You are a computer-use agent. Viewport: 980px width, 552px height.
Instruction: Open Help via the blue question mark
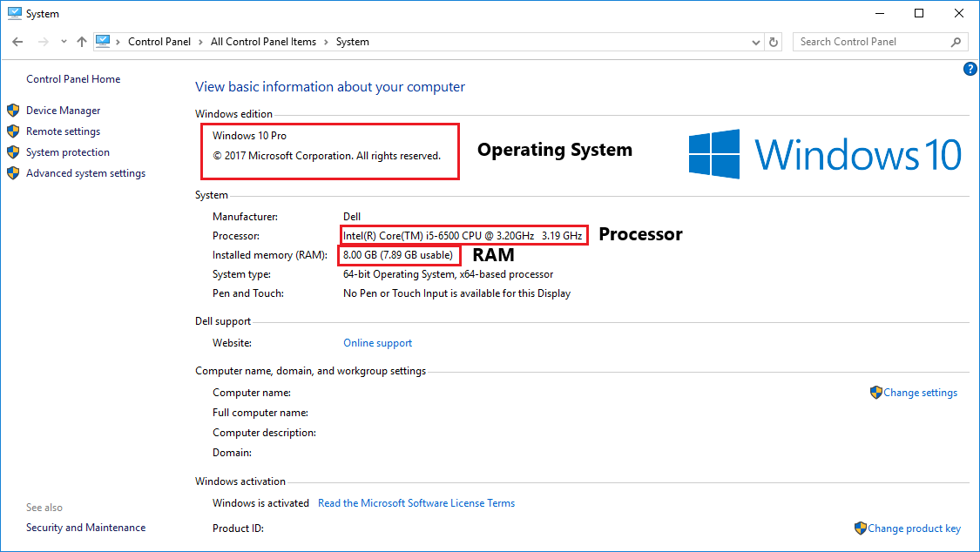click(970, 69)
